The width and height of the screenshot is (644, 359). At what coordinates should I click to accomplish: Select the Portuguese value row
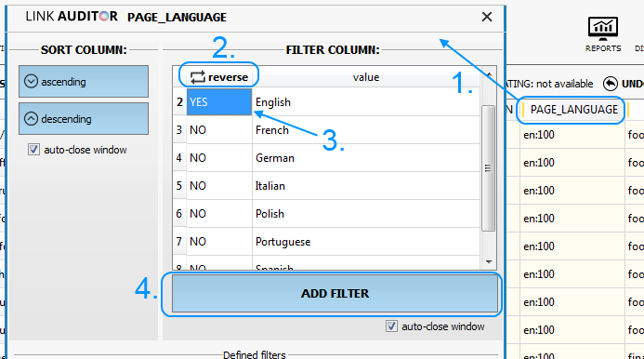pos(366,242)
